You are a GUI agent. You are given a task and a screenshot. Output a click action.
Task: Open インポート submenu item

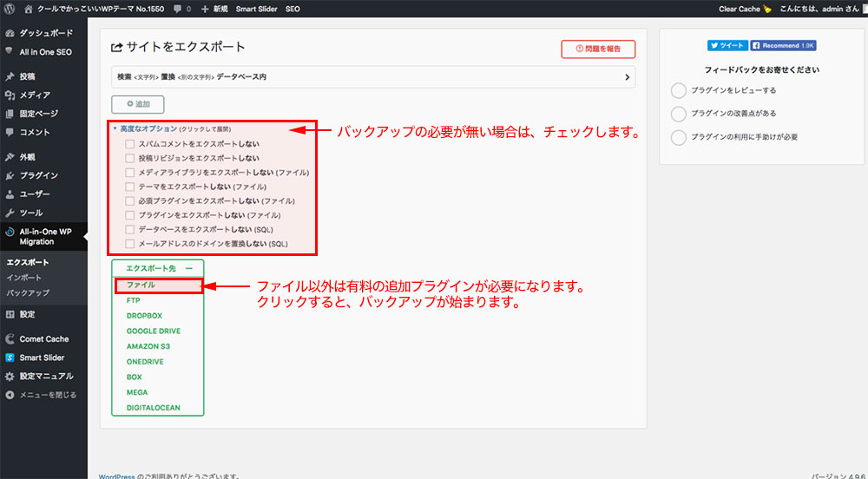click(x=23, y=278)
